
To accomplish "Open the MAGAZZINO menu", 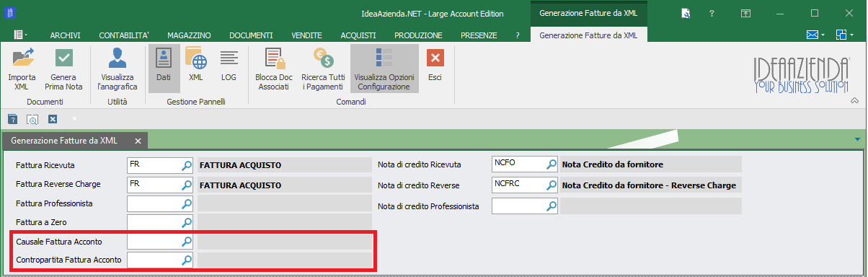I will tap(189, 35).
